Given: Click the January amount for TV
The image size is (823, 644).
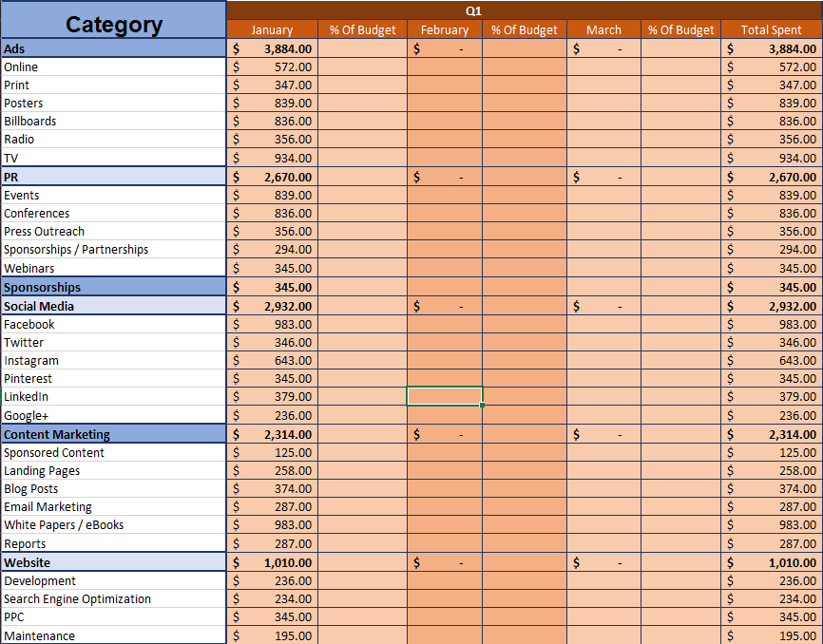Looking at the screenshot, I should tap(272, 159).
